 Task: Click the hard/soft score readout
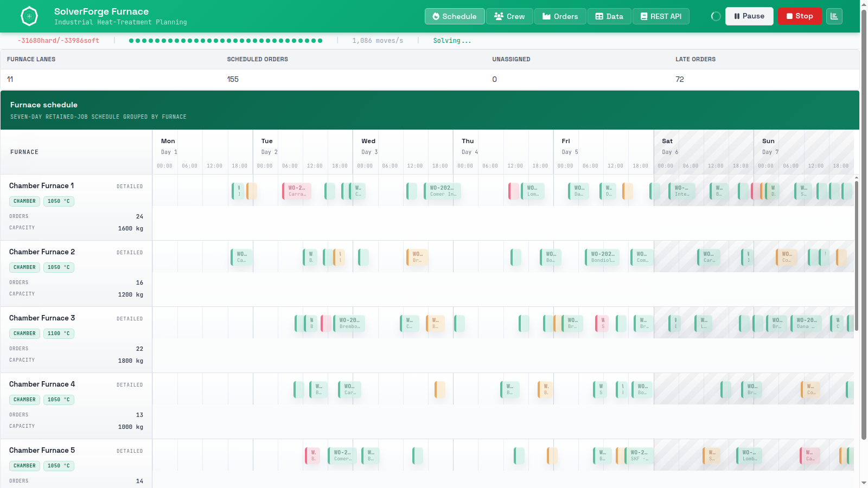(59, 41)
